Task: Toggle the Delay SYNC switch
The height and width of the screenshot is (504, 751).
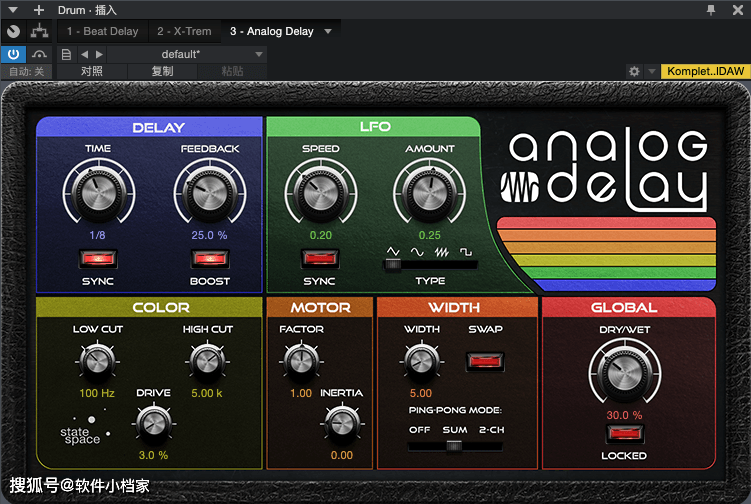Action: coord(98,259)
